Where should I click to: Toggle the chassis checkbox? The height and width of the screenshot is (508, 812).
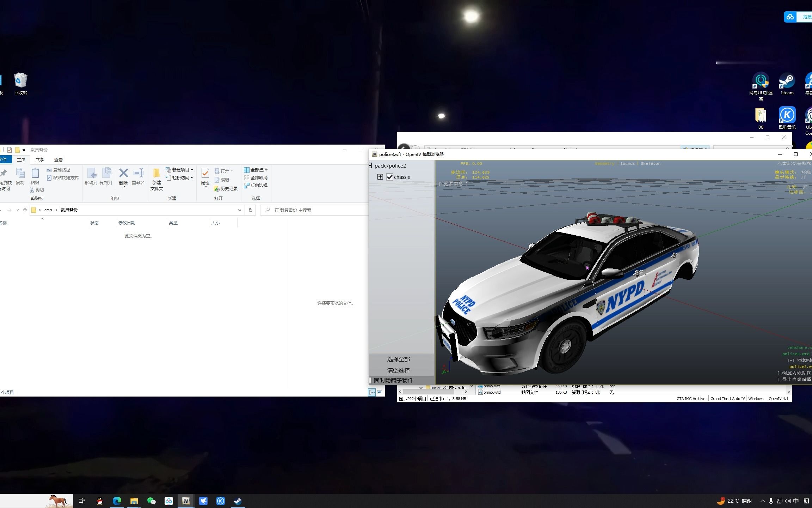(x=389, y=177)
